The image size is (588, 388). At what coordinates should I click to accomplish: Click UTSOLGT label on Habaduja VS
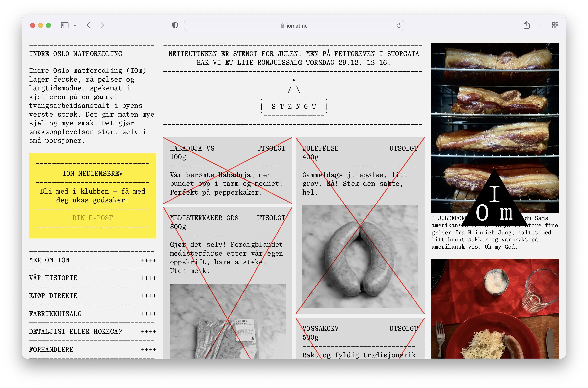(x=271, y=148)
